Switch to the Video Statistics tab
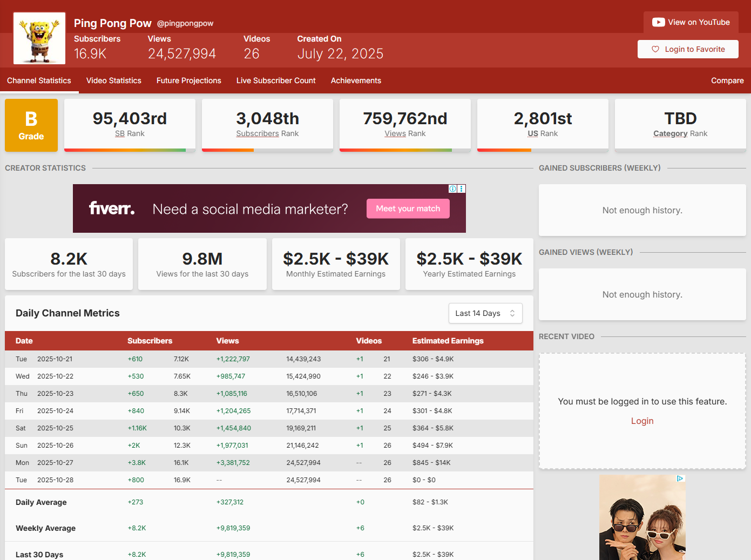 pos(113,80)
